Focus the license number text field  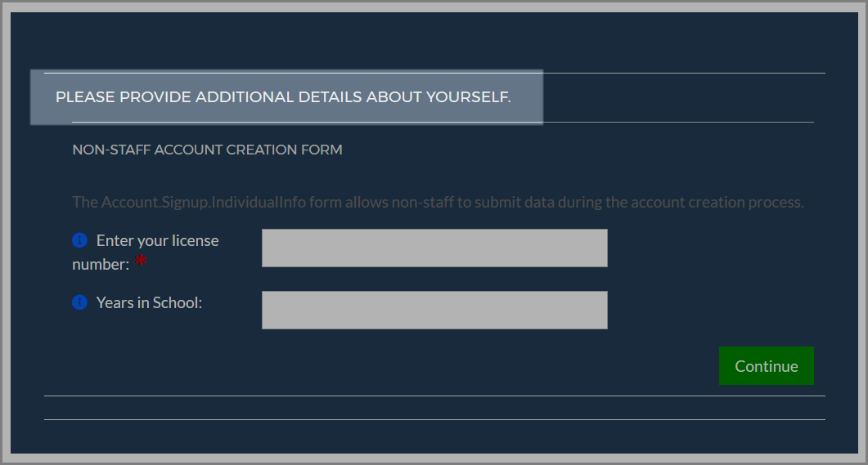point(434,248)
